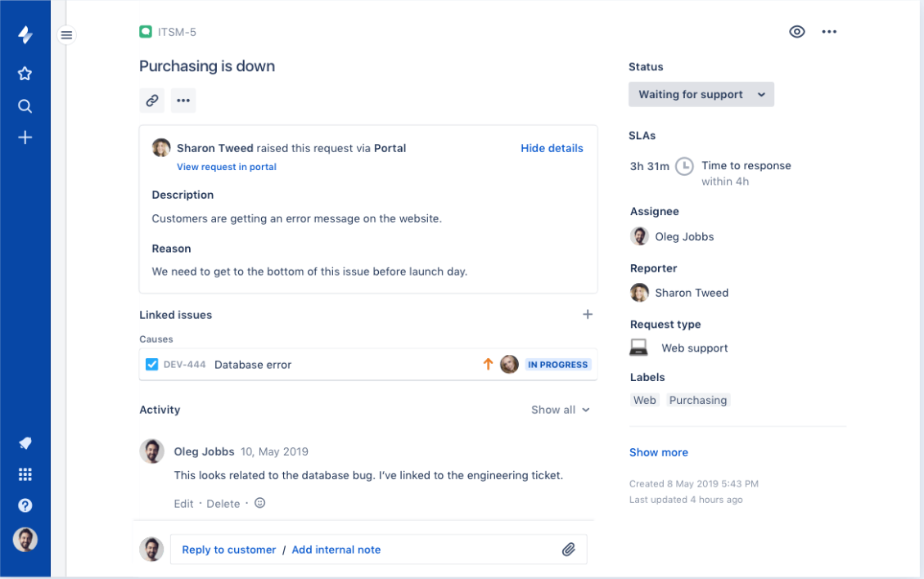Screen dimensions: 924x579
Task: Create new item via the plus sidebar icon
Action: pyautogui.click(x=25, y=138)
